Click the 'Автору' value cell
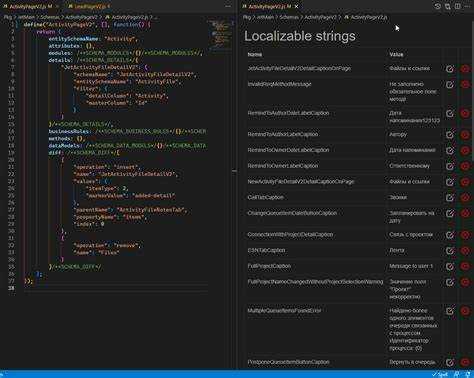The height and width of the screenshot is (378, 474). coord(398,134)
